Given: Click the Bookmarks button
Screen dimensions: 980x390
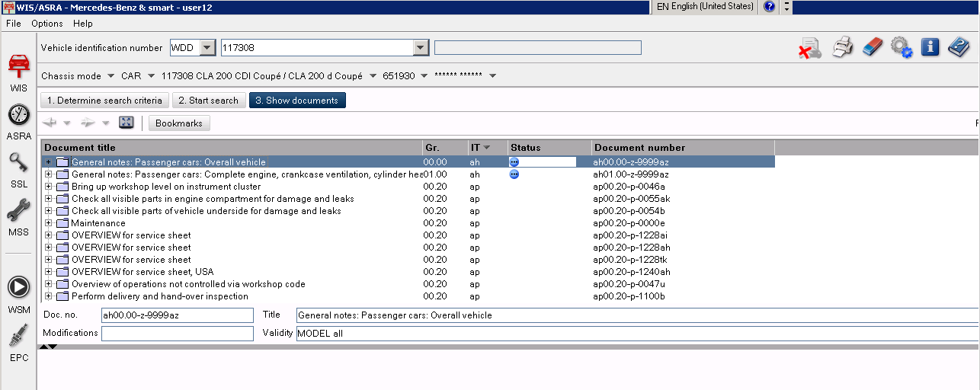Looking at the screenshot, I should click(x=179, y=123).
